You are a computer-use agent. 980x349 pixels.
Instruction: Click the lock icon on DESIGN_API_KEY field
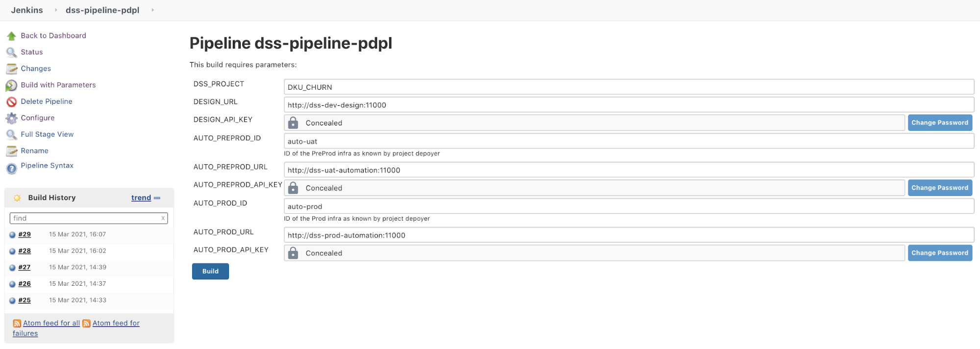tap(294, 122)
